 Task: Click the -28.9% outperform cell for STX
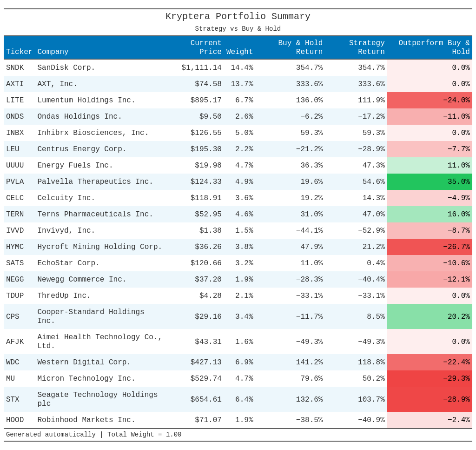click(x=430, y=399)
